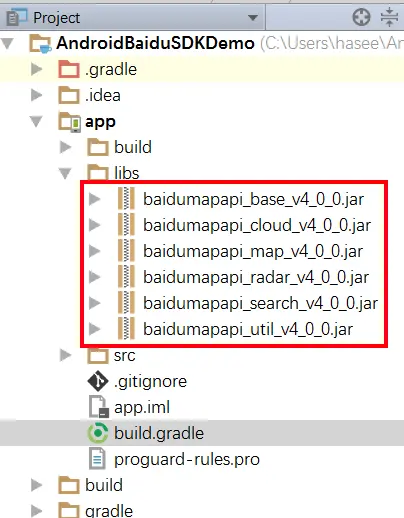Select the src folder label
The image size is (404, 518).
(x=125, y=356)
